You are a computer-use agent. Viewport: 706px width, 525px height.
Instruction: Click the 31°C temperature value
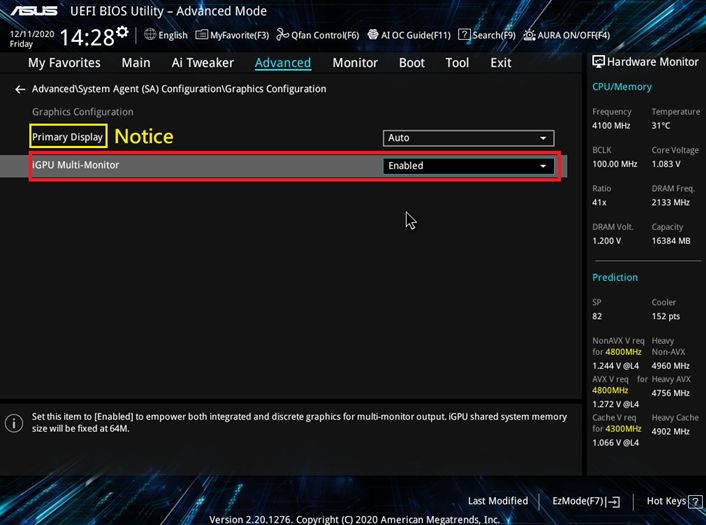(x=661, y=126)
